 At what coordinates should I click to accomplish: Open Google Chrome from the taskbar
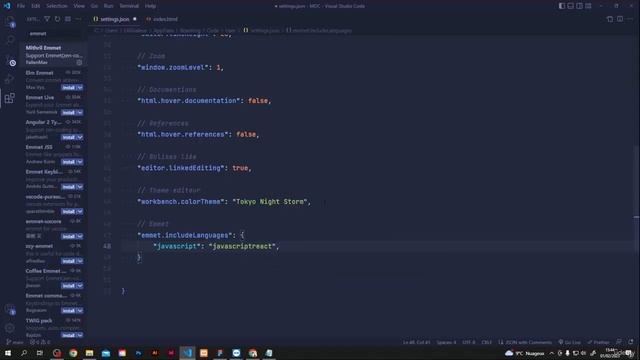click(x=73, y=353)
